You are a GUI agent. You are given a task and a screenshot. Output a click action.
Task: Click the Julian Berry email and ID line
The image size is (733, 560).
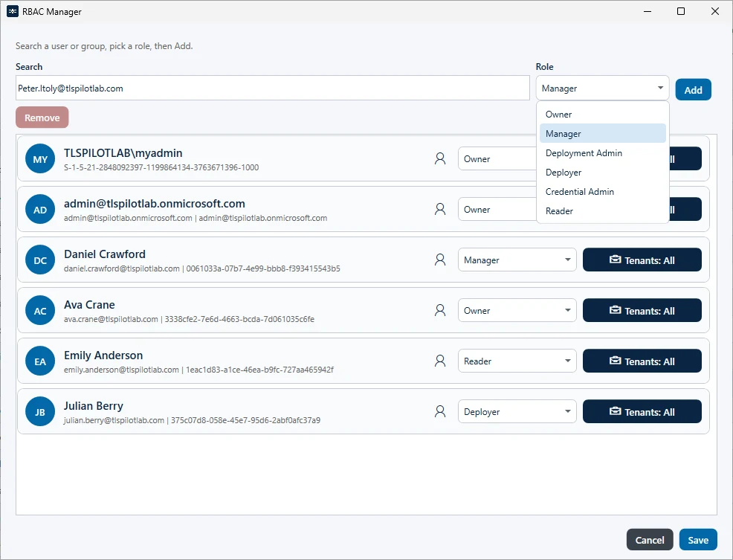tap(192, 420)
